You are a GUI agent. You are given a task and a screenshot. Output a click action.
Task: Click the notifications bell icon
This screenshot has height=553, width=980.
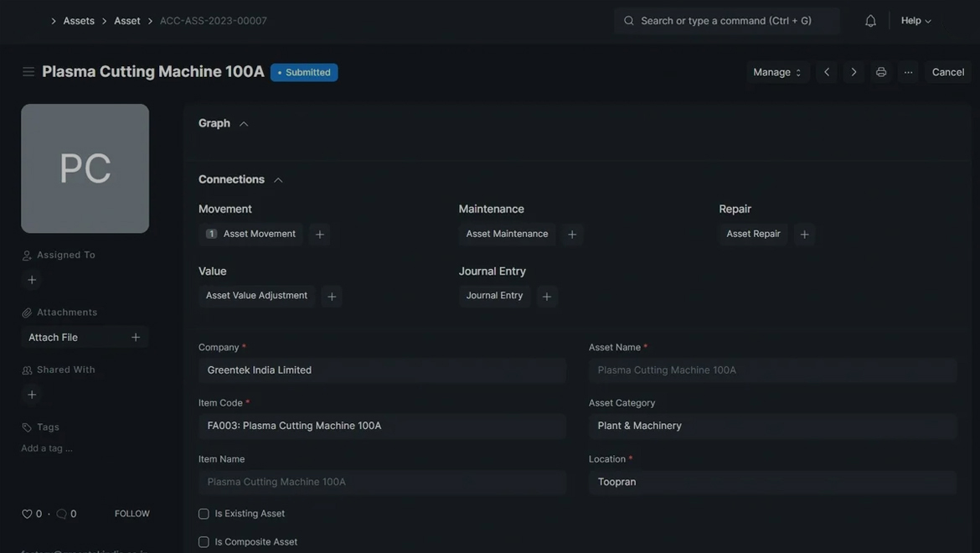[870, 21]
